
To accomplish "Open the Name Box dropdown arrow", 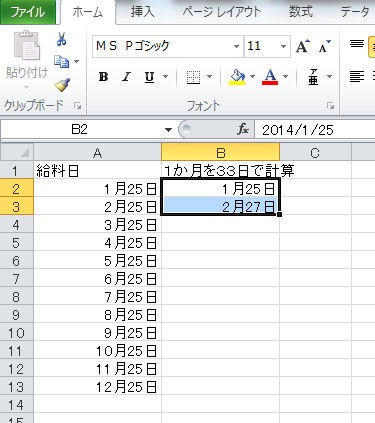I will tap(168, 130).
